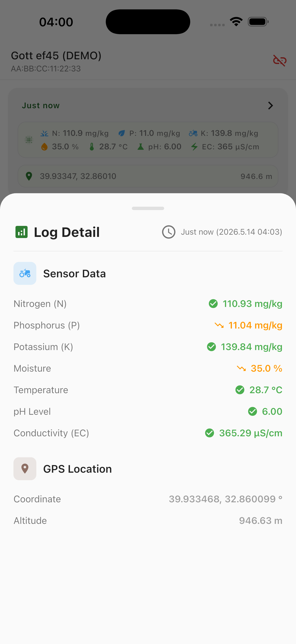Tap the bottom sheet drag handle

[148, 208]
